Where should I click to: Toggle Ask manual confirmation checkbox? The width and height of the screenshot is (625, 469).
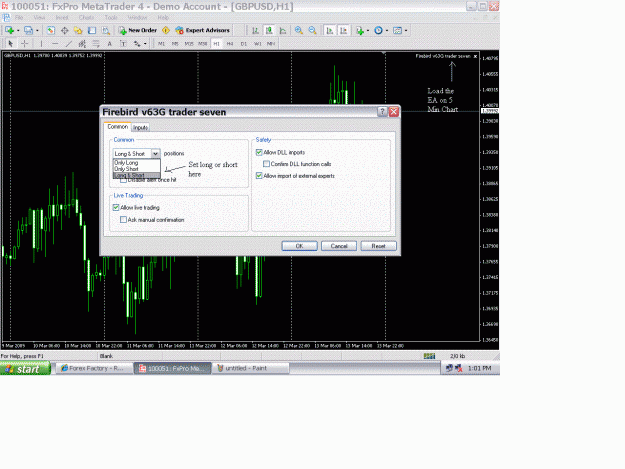[124, 220]
